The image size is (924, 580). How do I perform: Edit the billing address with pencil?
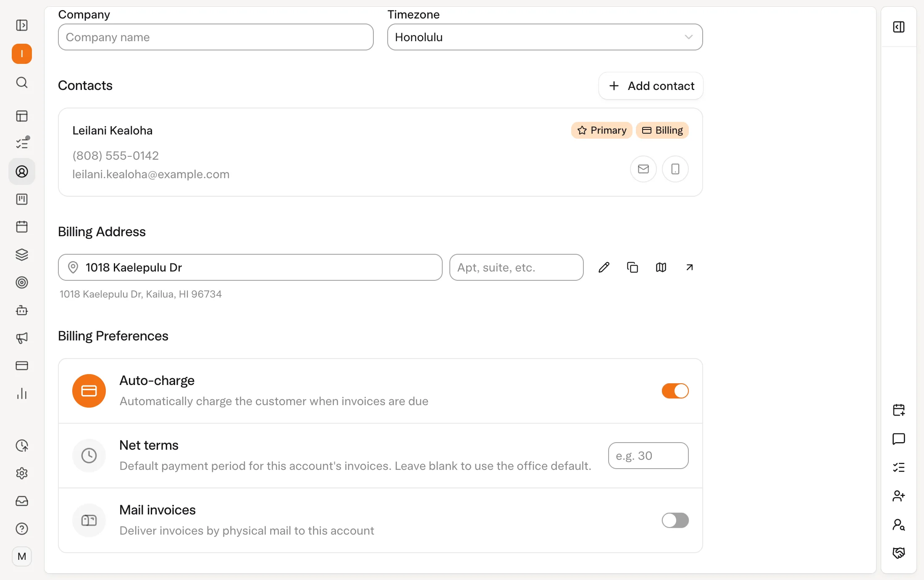604,267
